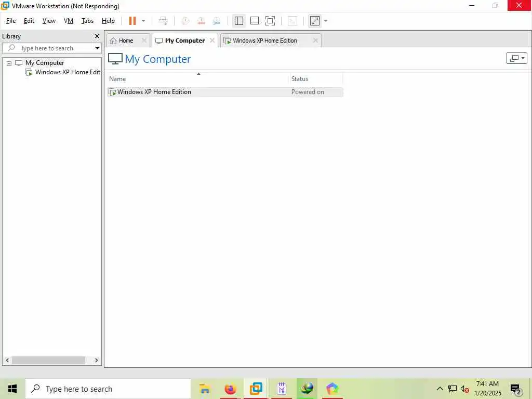The width and height of the screenshot is (532, 399).
Task: Sort the list by the Name column header
Action: [x=198, y=79]
